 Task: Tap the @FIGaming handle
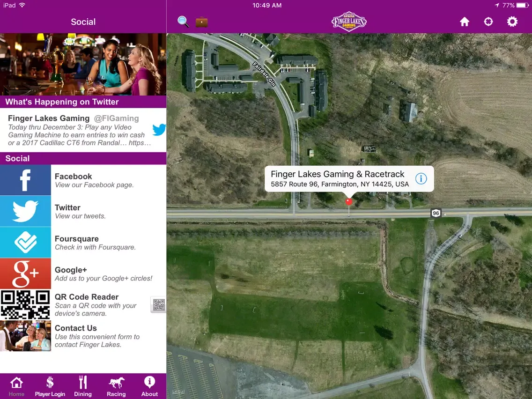coord(116,118)
